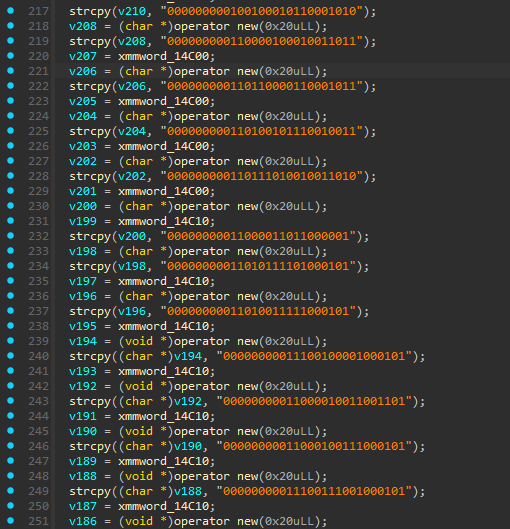The image size is (510, 529).
Task: Select binary string literal on line 228
Action: tap(262, 176)
